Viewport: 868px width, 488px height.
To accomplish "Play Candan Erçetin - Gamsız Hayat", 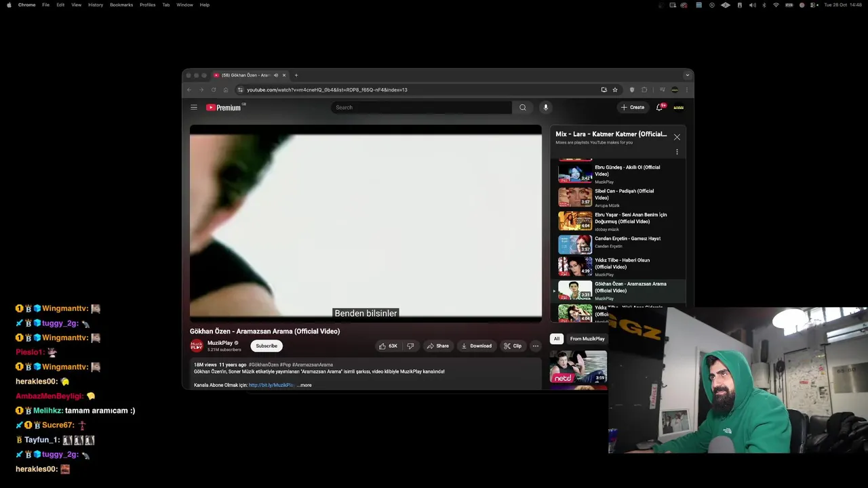I will [x=618, y=243].
